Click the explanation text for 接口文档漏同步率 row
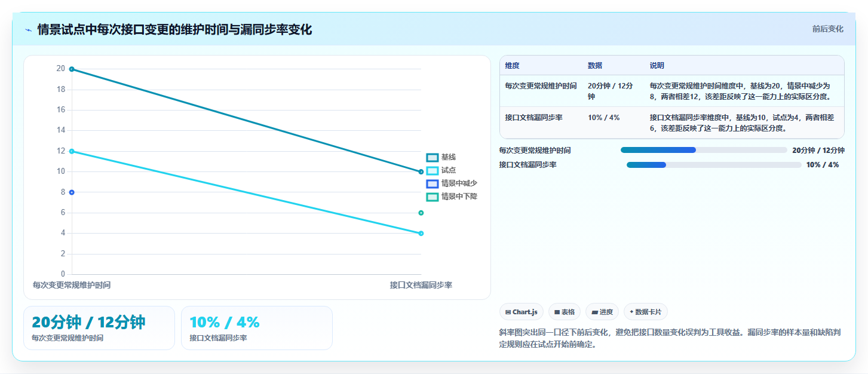The image size is (868, 374). point(742,122)
